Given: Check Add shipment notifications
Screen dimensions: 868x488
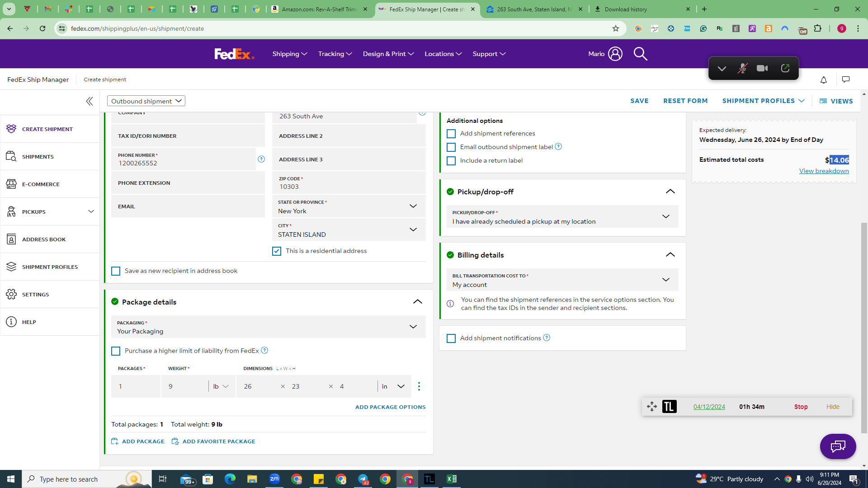Looking at the screenshot, I should [451, 338].
